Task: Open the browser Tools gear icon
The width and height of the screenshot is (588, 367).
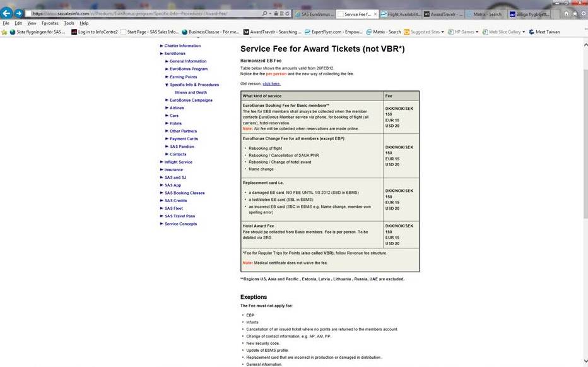Action: coord(582,13)
